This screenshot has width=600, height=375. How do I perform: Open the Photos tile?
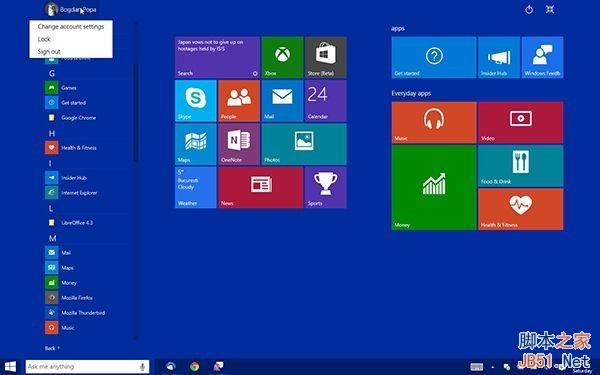click(x=304, y=144)
